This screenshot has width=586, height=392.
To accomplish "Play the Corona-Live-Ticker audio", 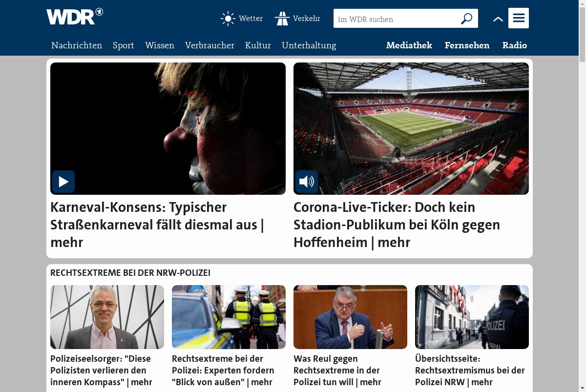I will 307,182.
